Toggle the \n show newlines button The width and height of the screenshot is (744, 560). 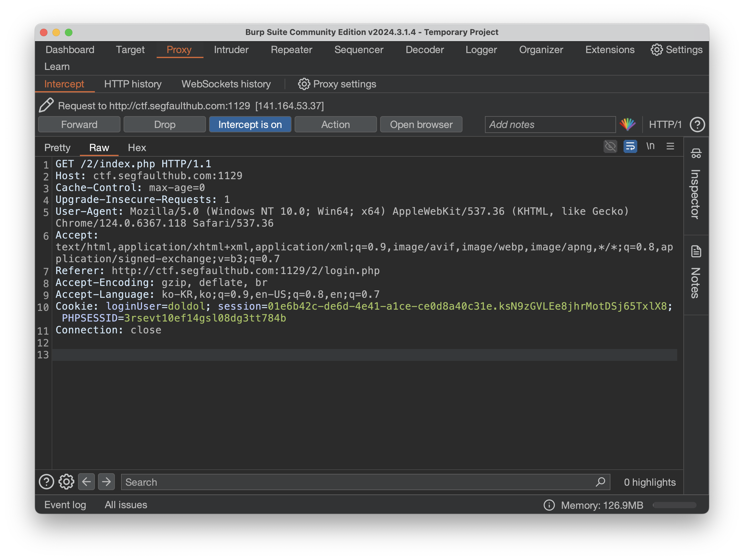pyautogui.click(x=650, y=146)
